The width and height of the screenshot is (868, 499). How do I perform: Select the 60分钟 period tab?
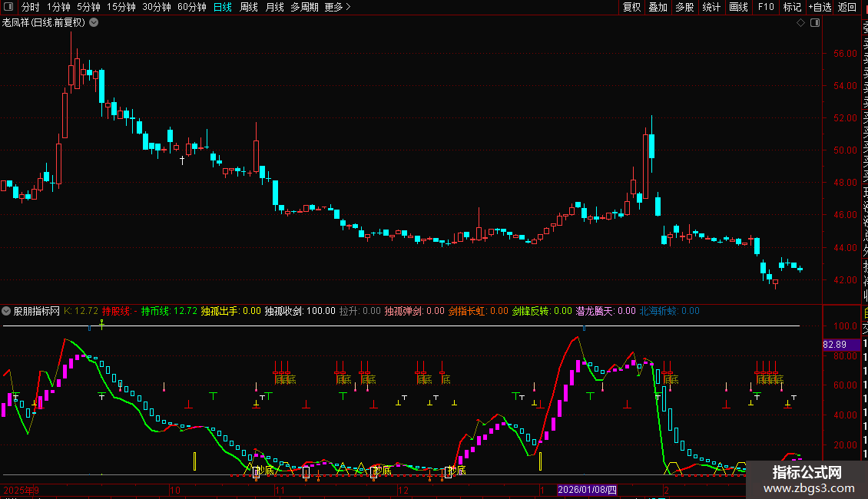(x=191, y=7)
